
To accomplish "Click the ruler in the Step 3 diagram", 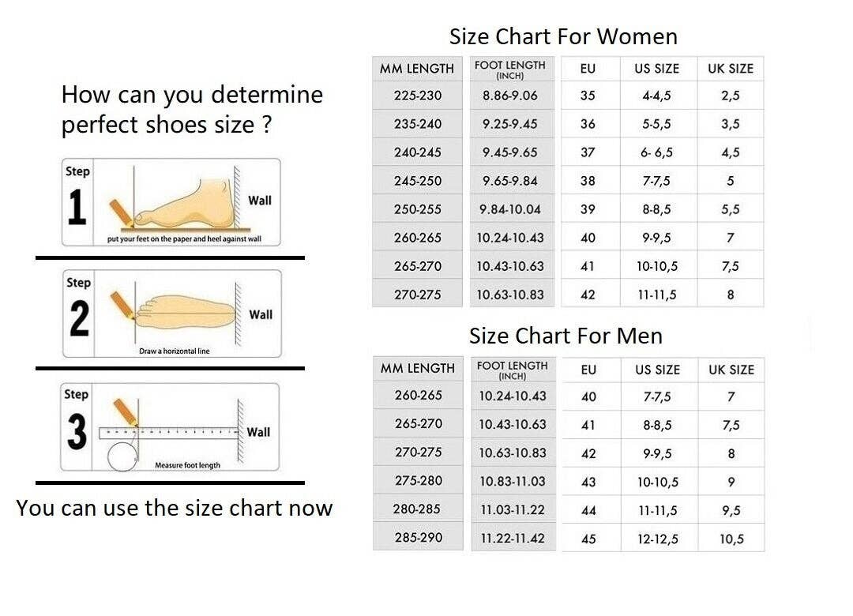I will click(169, 433).
